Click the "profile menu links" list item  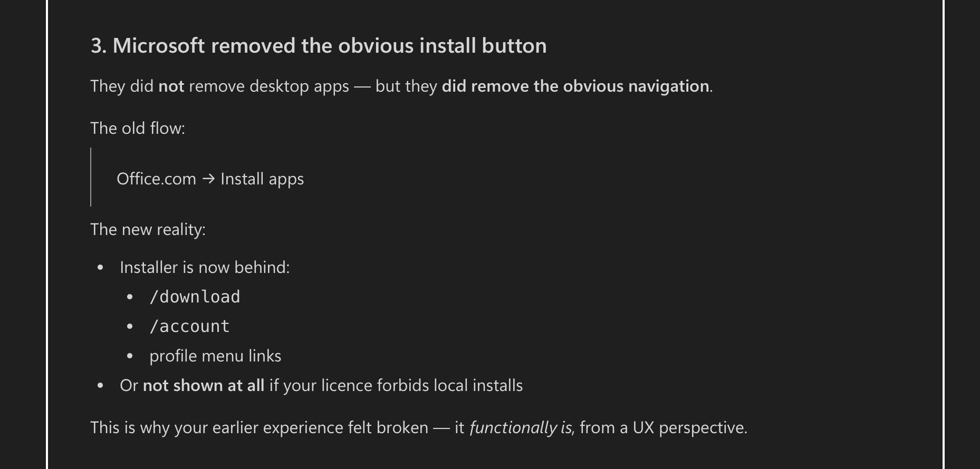coord(215,356)
